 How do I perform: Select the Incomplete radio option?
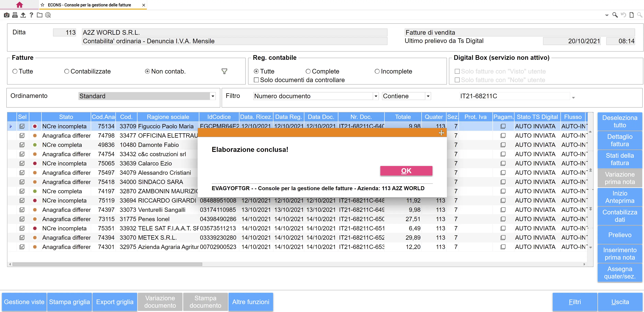[x=377, y=72]
